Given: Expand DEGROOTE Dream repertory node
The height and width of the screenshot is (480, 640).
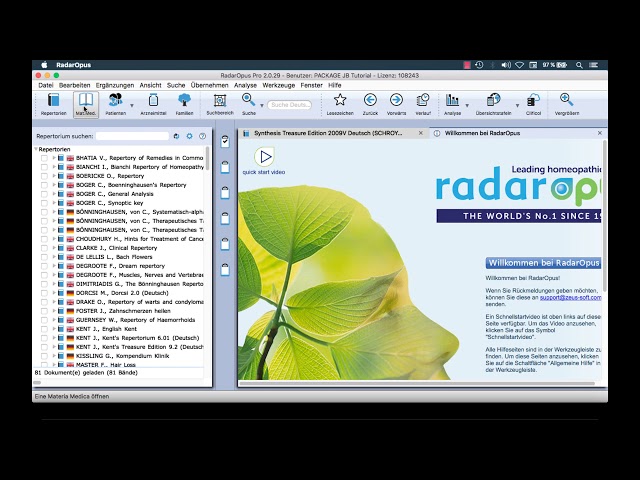Looking at the screenshot, I should click(53, 266).
